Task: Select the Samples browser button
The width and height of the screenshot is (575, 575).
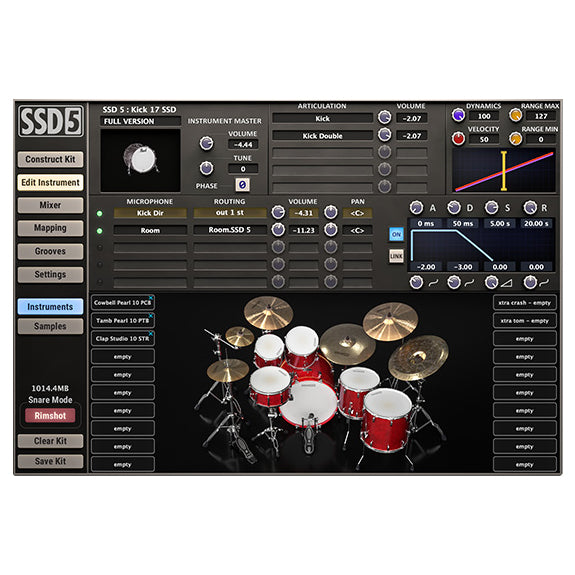Action: 50,326
